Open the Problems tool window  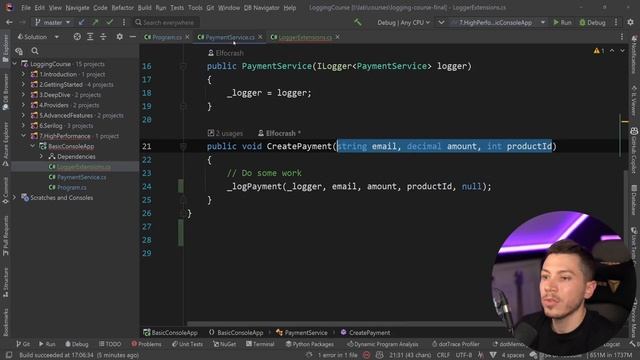point(147,344)
